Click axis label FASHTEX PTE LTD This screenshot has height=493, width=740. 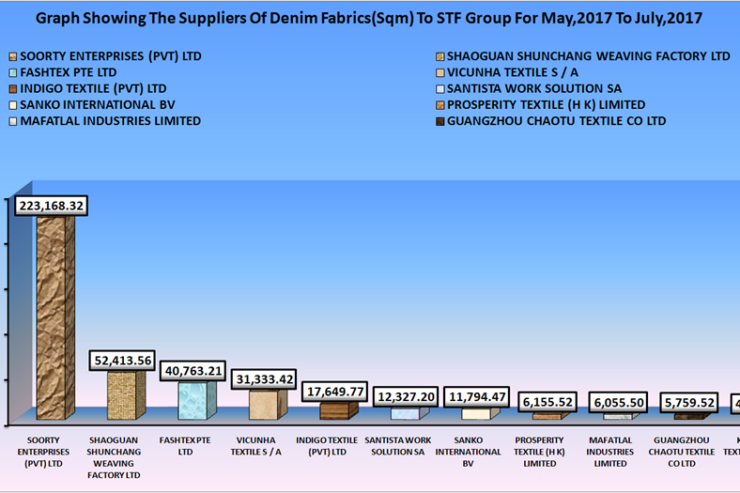(x=185, y=446)
